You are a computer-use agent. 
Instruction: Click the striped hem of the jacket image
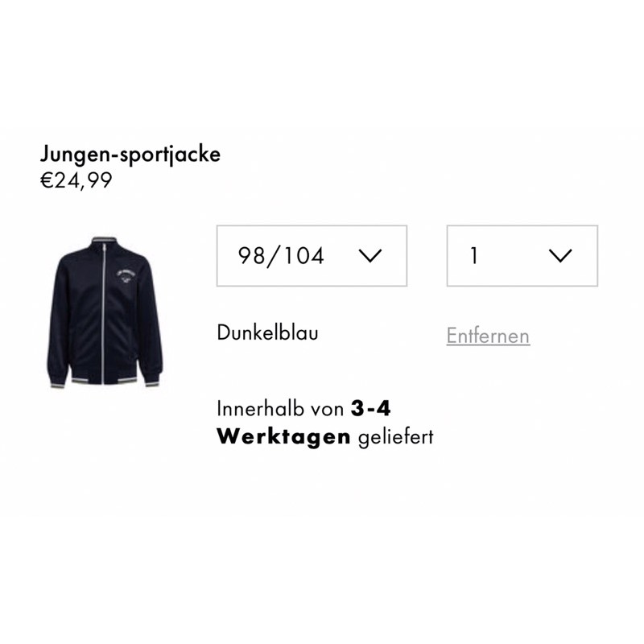[x=104, y=381]
